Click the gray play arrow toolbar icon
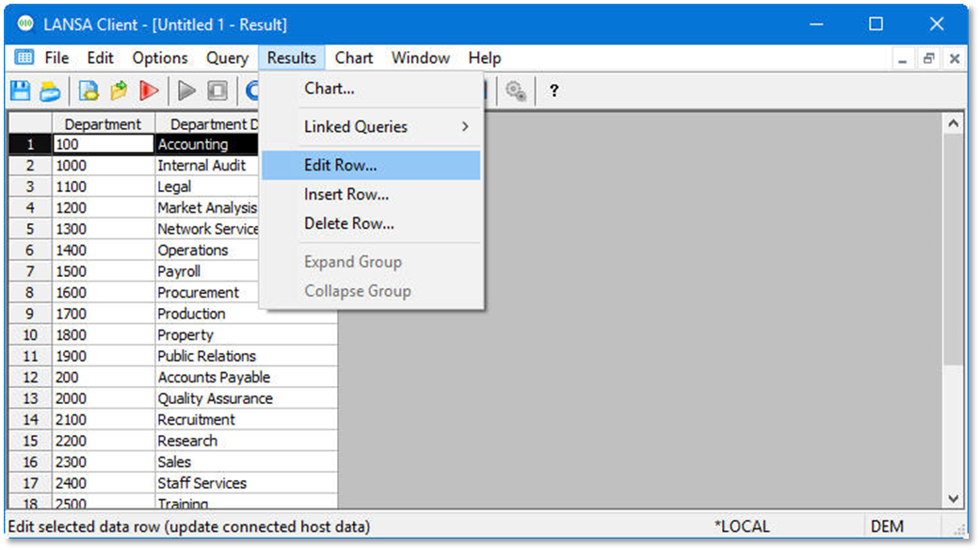The width and height of the screenshot is (980, 550). pos(186,90)
